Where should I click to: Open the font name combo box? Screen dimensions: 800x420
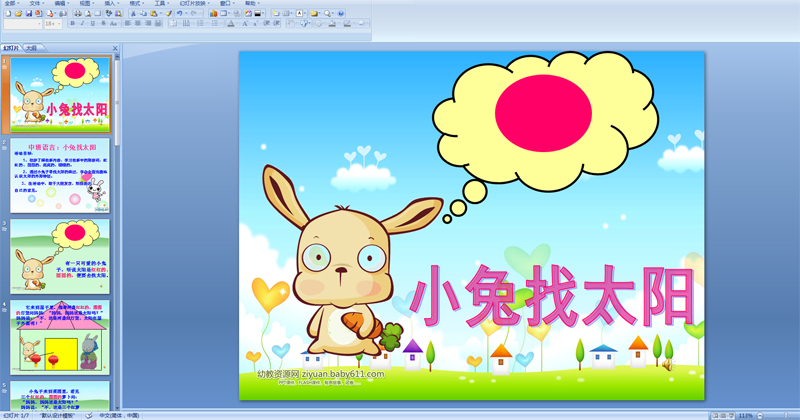[x=23, y=23]
